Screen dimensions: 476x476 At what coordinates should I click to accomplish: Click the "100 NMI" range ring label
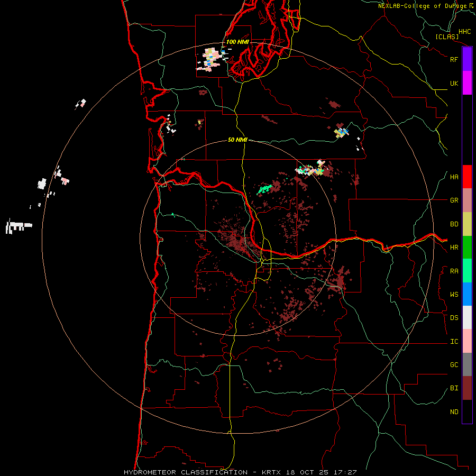tap(237, 42)
